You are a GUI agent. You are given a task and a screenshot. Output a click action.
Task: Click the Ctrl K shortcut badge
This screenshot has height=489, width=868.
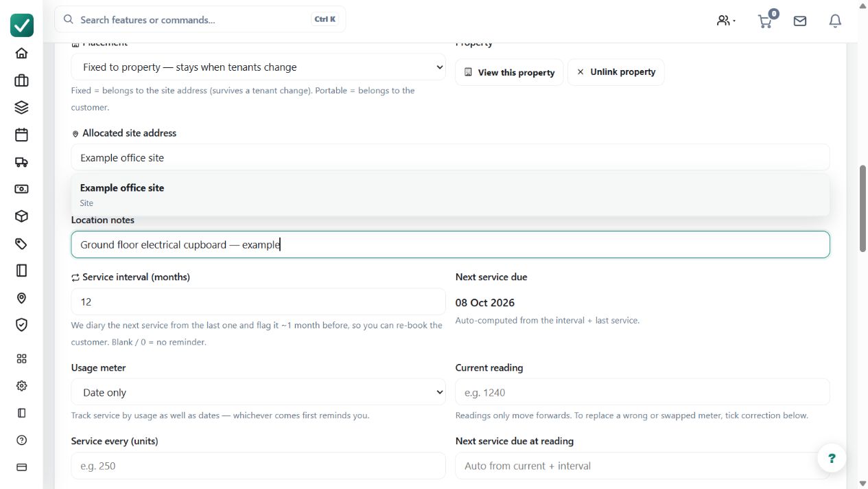325,19
